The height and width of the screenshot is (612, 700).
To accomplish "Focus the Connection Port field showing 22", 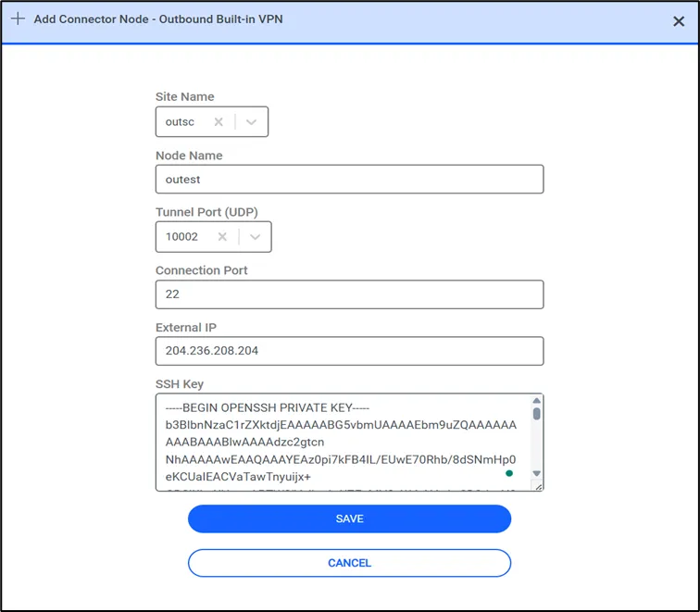I will pos(350,294).
